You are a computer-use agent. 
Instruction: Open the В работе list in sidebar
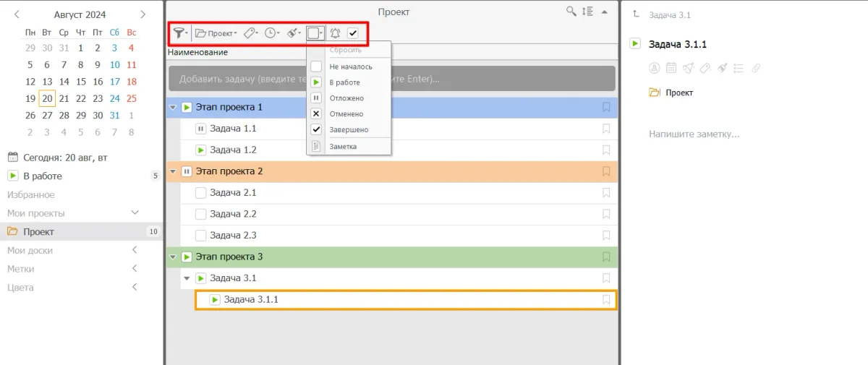pyautogui.click(x=43, y=176)
